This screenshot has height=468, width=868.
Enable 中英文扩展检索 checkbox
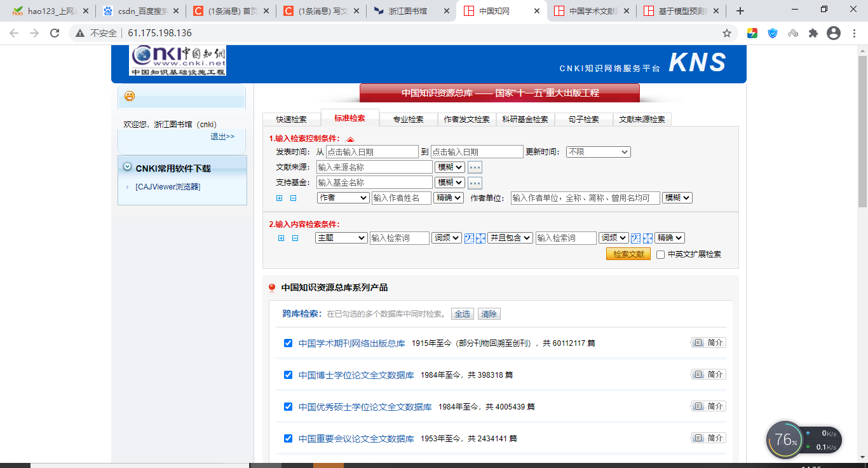tap(661, 254)
